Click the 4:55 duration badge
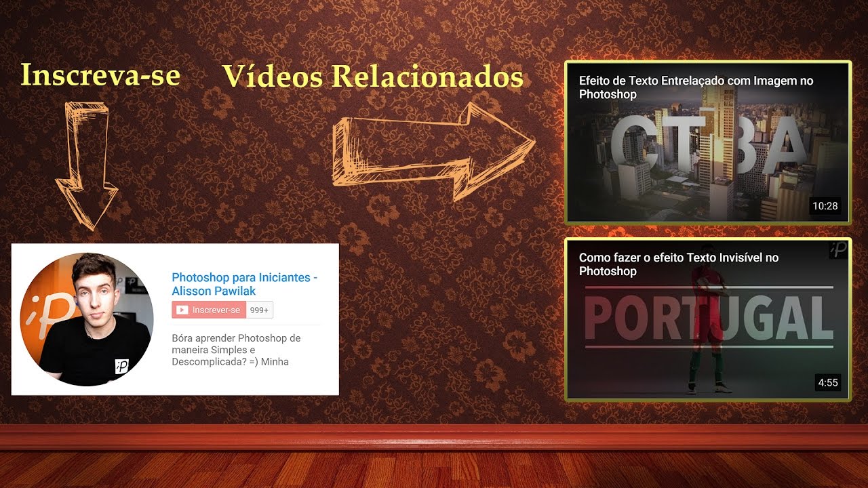The height and width of the screenshot is (488, 868). point(828,383)
